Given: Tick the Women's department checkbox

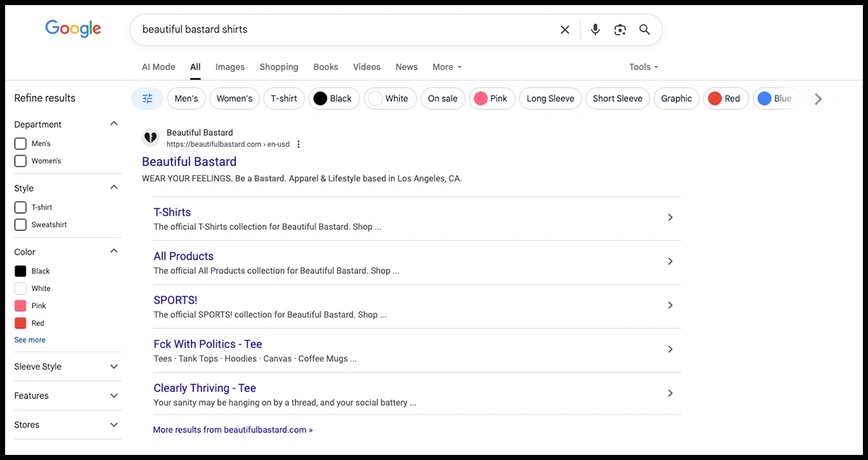Looking at the screenshot, I should (20, 161).
